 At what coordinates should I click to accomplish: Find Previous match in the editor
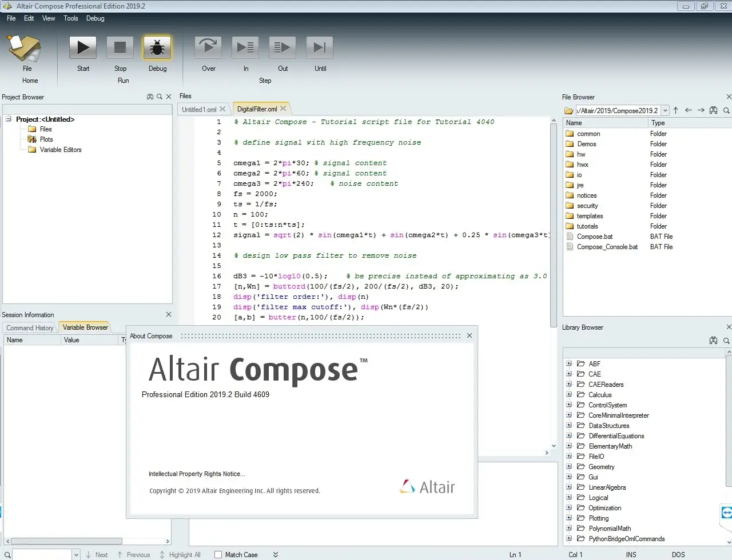pos(133,555)
